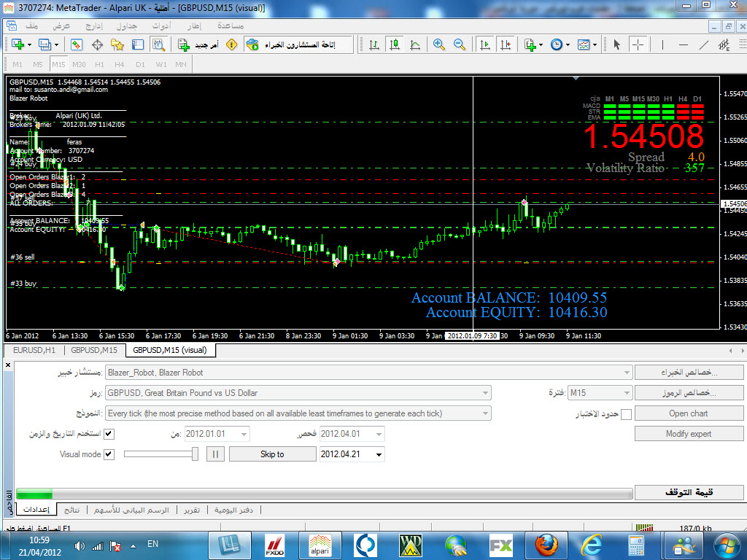Expand the Blazer_Robot expert advisor dropdown
This screenshot has height=560, width=747.
(x=627, y=373)
